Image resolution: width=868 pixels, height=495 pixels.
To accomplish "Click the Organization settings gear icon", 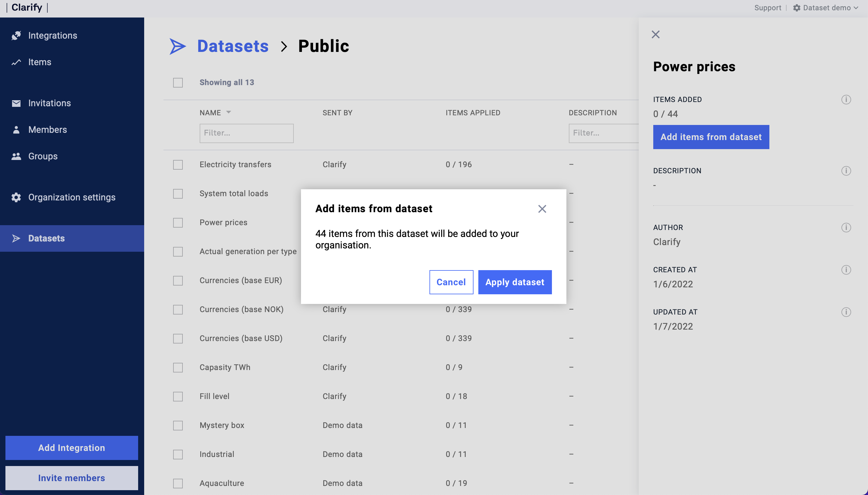I will (x=16, y=197).
